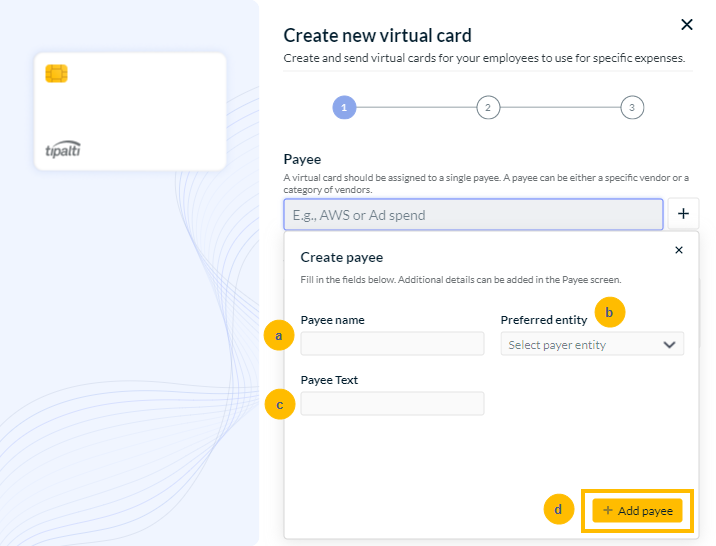
Task: Click the Tipalti logo on card
Action: click(x=63, y=149)
